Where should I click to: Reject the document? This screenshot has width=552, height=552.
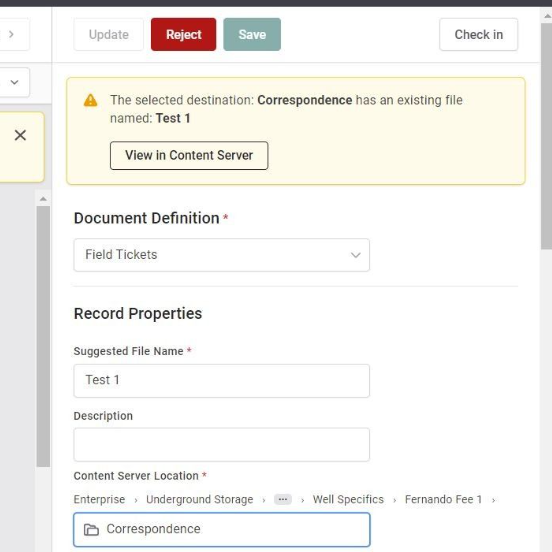pos(183,34)
